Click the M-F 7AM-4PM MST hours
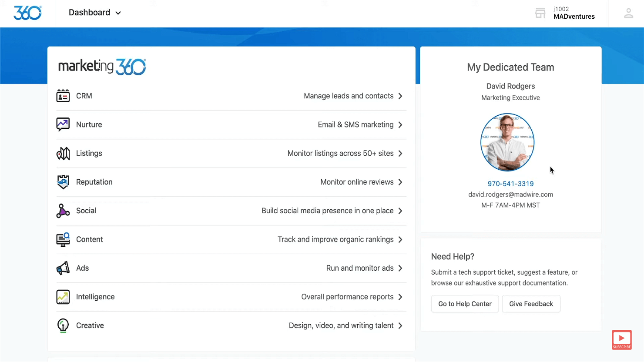This screenshot has height=362, width=644. coord(510,205)
